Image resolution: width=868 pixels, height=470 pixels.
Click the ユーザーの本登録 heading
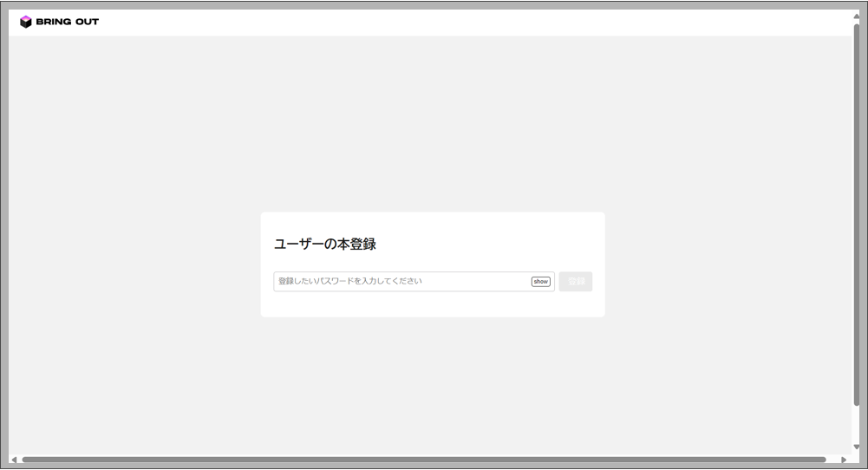click(325, 245)
